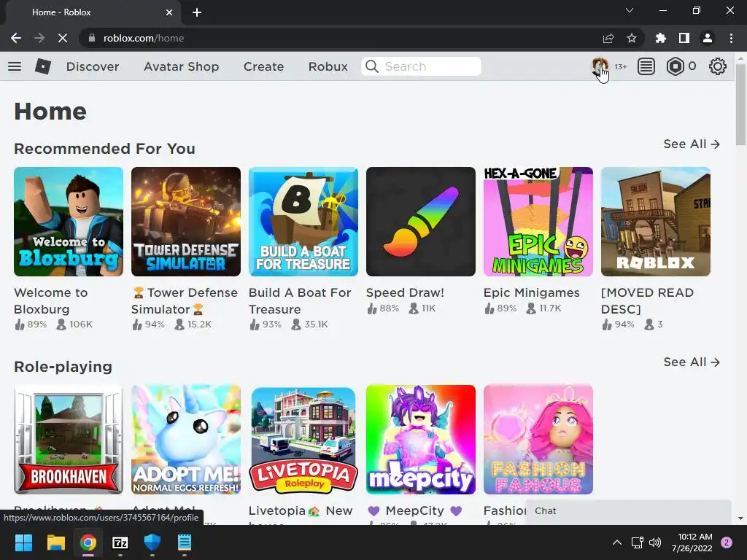747x560 pixels.
Task: Open a new browser tab
Action: (x=197, y=12)
